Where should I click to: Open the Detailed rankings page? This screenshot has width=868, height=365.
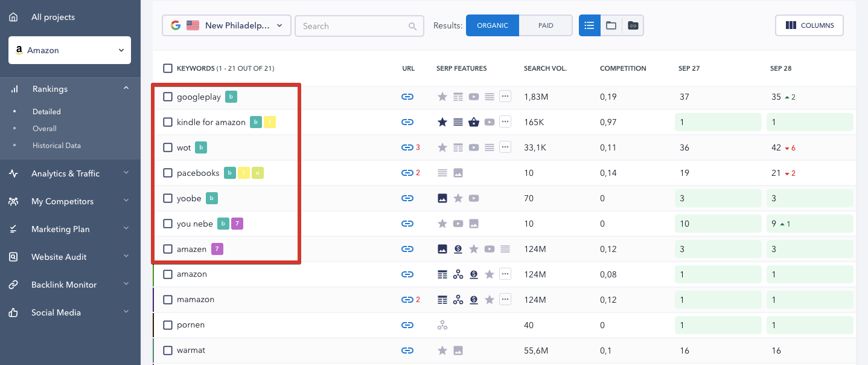point(46,112)
